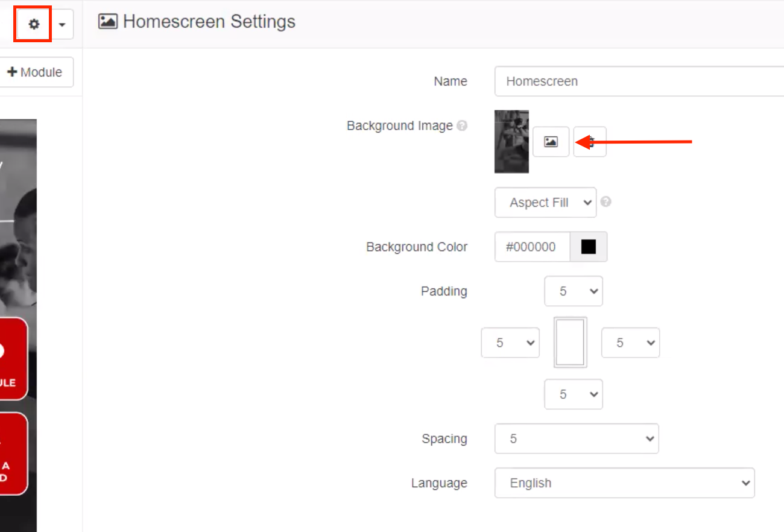The image size is (784, 532).
Task: Click the background image thumbnail preview
Action: [x=511, y=141]
